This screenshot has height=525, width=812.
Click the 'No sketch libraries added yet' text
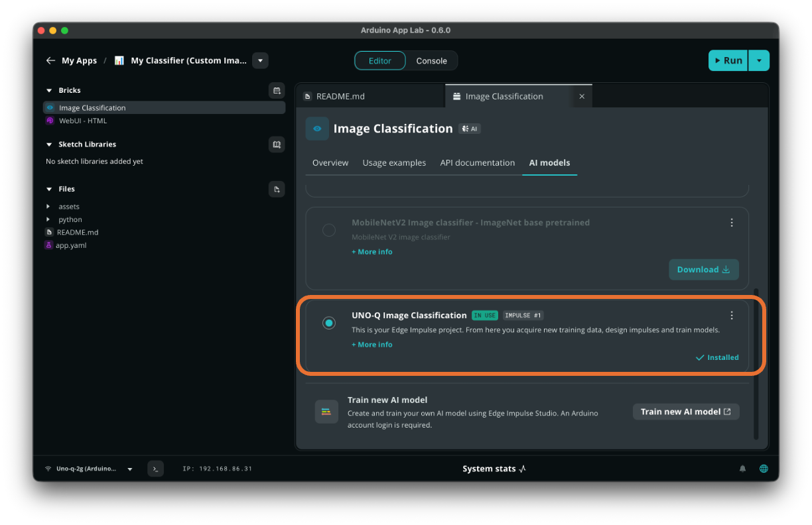coord(94,161)
